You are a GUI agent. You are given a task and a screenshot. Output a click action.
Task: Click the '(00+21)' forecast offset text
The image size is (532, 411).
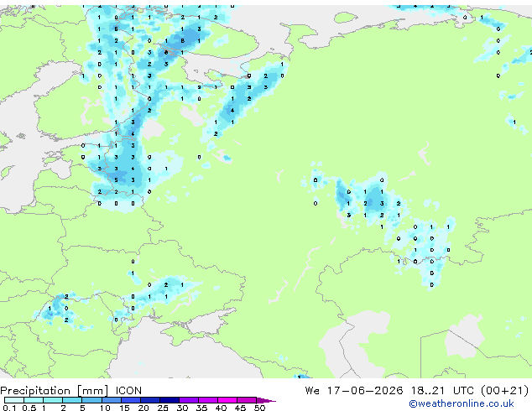(504, 391)
